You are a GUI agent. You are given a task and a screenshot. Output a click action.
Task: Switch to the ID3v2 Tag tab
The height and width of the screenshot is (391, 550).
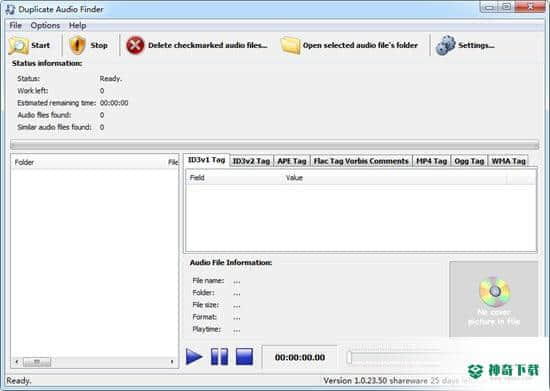tap(251, 161)
